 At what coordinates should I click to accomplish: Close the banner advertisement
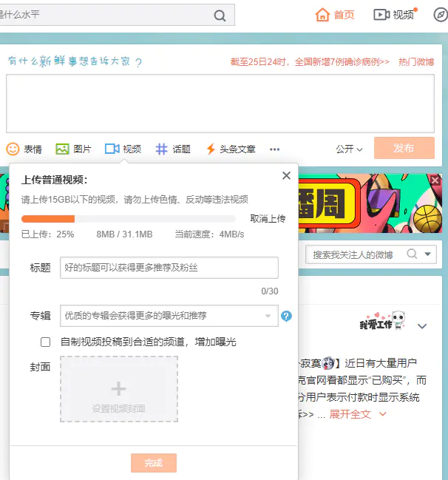pyautogui.click(x=435, y=180)
